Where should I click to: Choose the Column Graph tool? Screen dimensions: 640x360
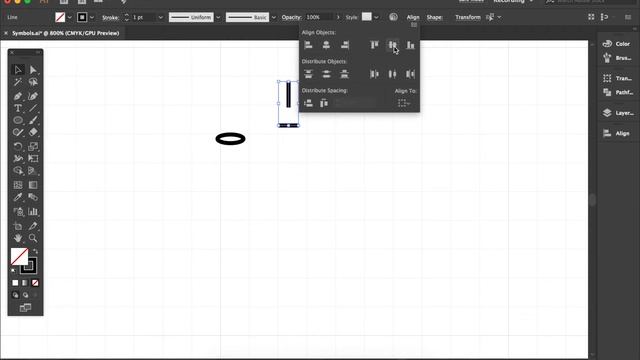coord(33,211)
